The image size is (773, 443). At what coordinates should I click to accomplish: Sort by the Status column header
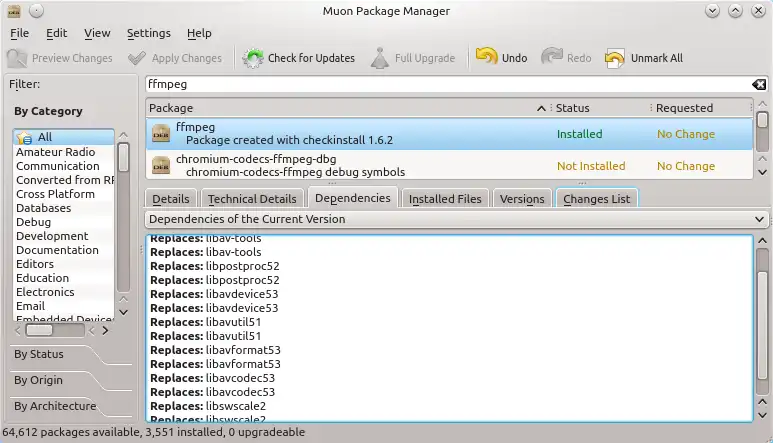coord(600,108)
